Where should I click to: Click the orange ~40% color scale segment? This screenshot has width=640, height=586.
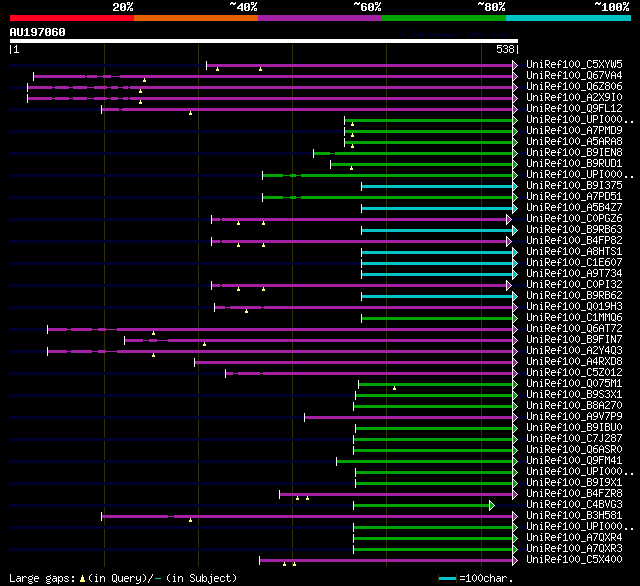pos(196,18)
